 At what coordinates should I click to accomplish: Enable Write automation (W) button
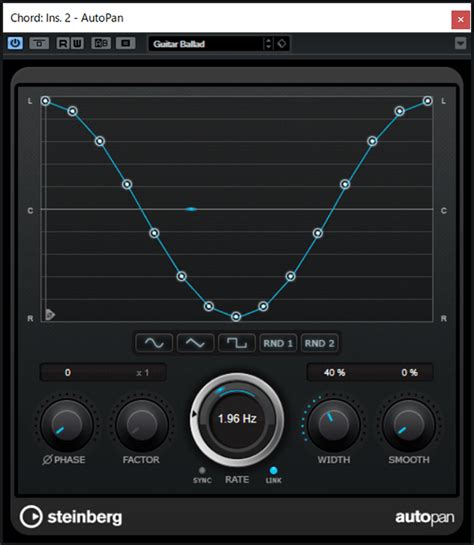click(x=77, y=43)
